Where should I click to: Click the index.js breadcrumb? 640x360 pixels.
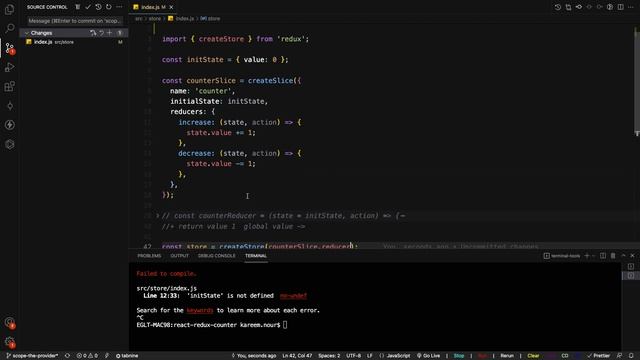(181, 18)
